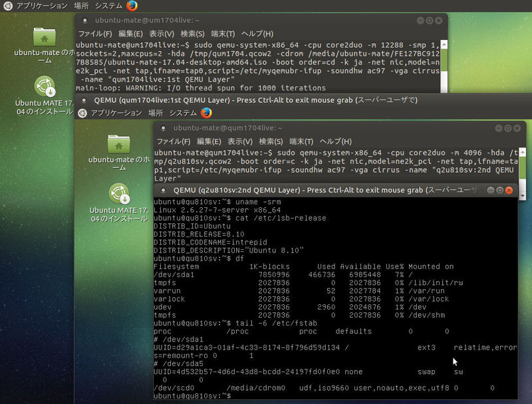
Task: Click the 1st QEMU Layer window menu dot
Action: (84, 100)
